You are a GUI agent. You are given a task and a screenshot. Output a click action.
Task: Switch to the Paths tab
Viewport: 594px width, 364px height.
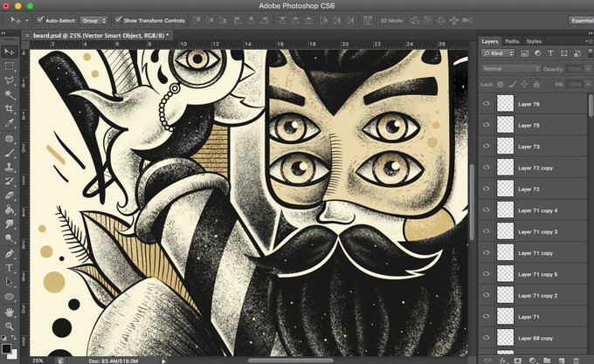coord(512,41)
